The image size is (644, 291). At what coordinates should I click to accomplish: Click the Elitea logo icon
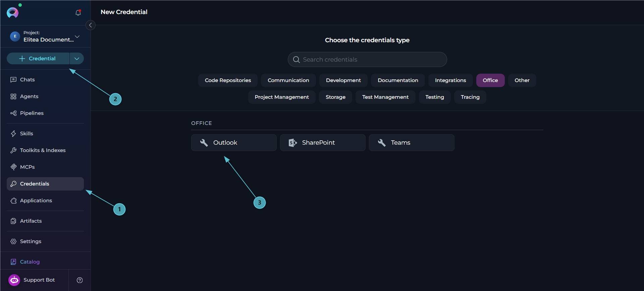pyautogui.click(x=13, y=12)
